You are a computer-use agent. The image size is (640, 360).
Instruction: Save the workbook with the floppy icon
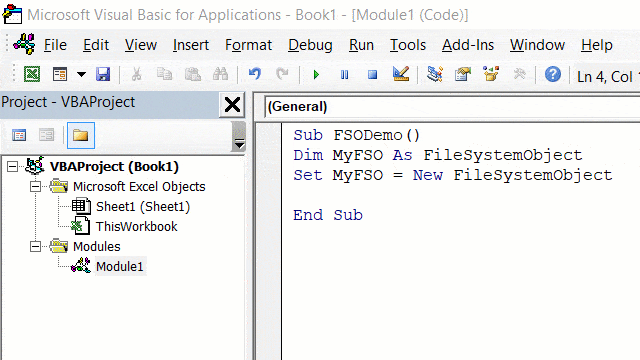(103, 74)
